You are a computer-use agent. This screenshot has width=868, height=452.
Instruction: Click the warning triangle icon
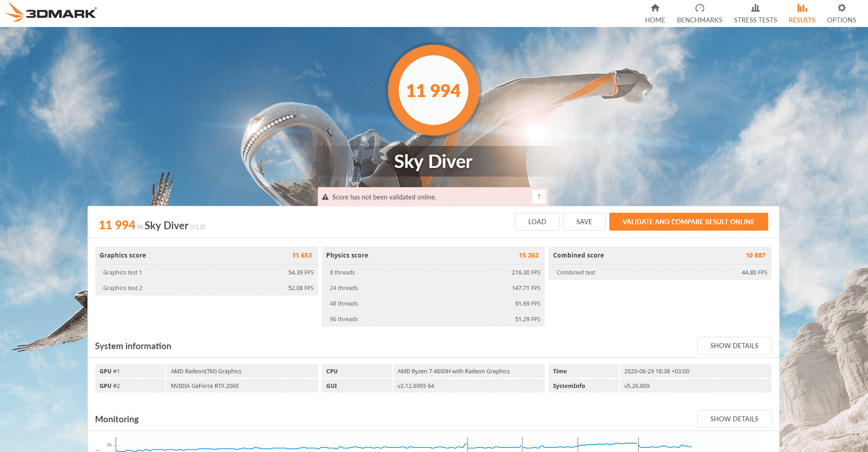[x=325, y=197]
